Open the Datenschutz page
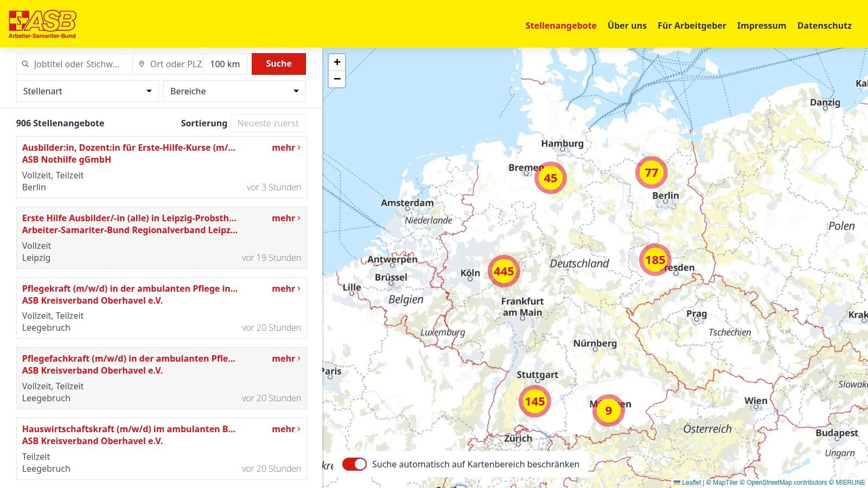The width and height of the screenshot is (868, 488). pyautogui.click(x=824, y=25)
